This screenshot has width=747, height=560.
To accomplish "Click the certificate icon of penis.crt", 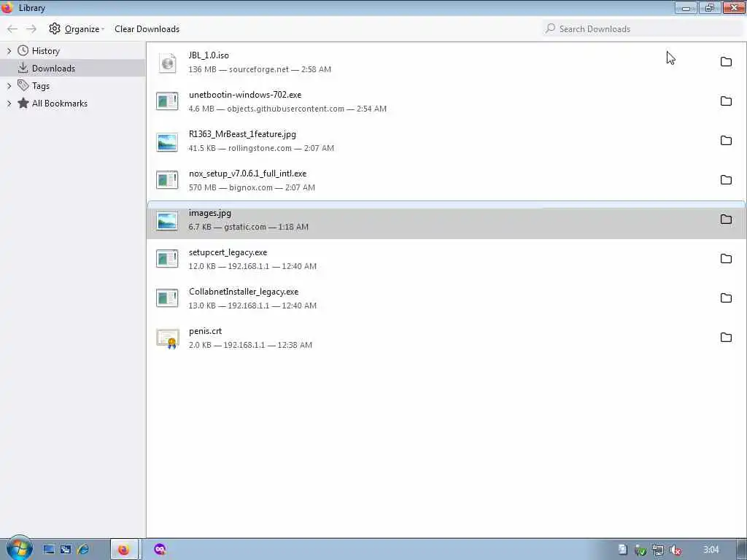I will pos(168,338).
